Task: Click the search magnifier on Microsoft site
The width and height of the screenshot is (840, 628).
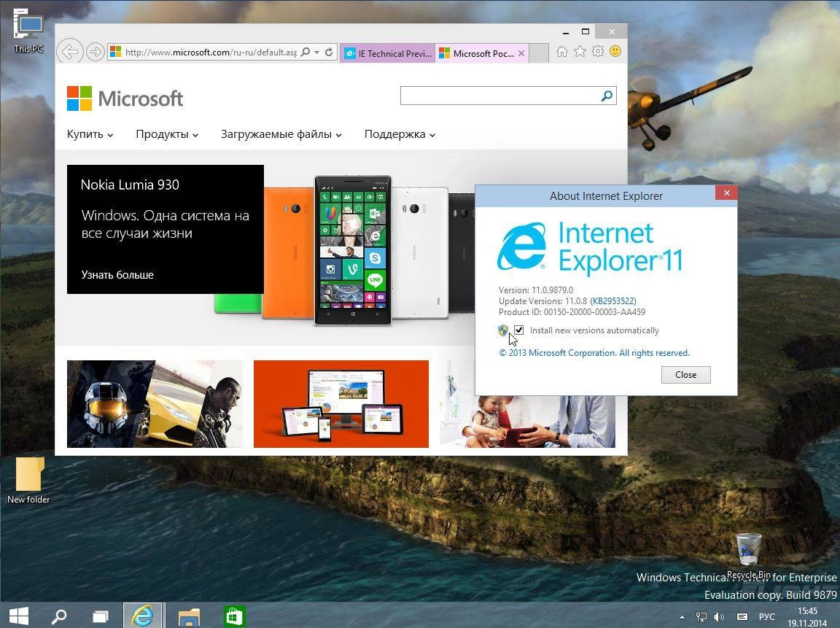Action: pos(607,96)
